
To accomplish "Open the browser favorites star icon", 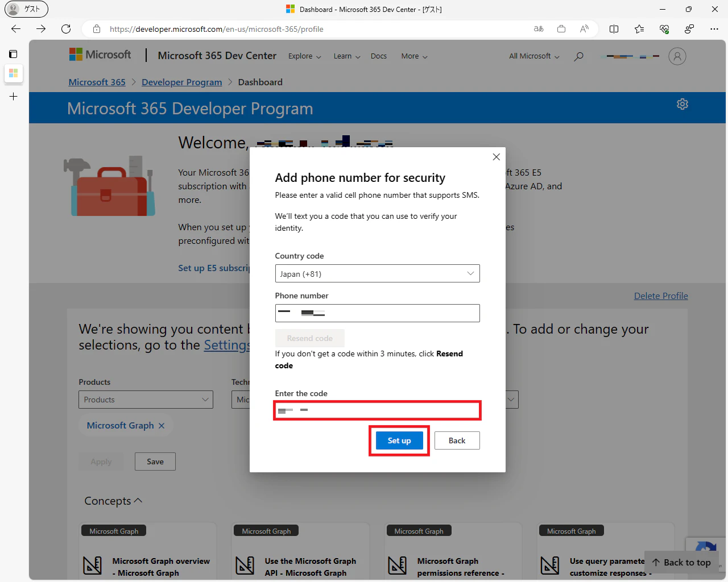I will point(639,29).
